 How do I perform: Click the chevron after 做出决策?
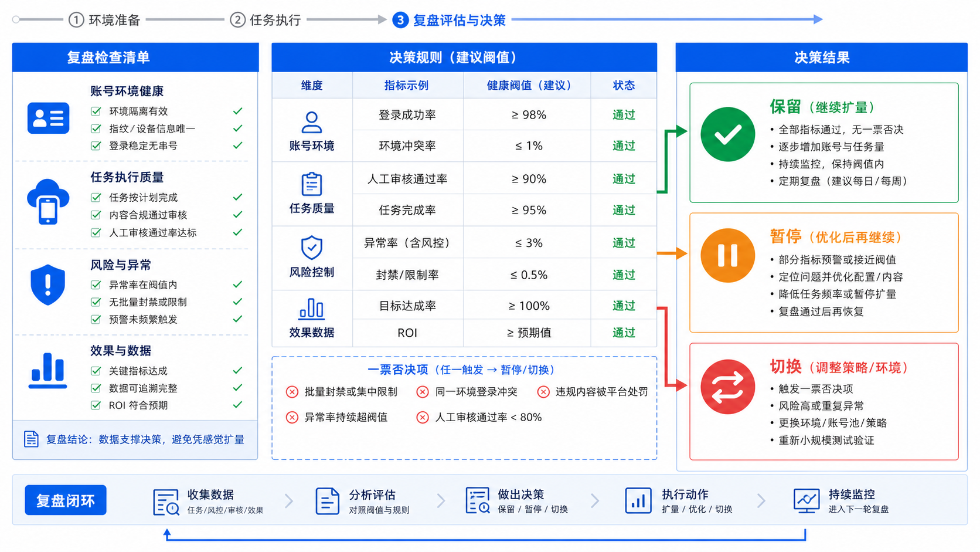click(x=595, y=501)
